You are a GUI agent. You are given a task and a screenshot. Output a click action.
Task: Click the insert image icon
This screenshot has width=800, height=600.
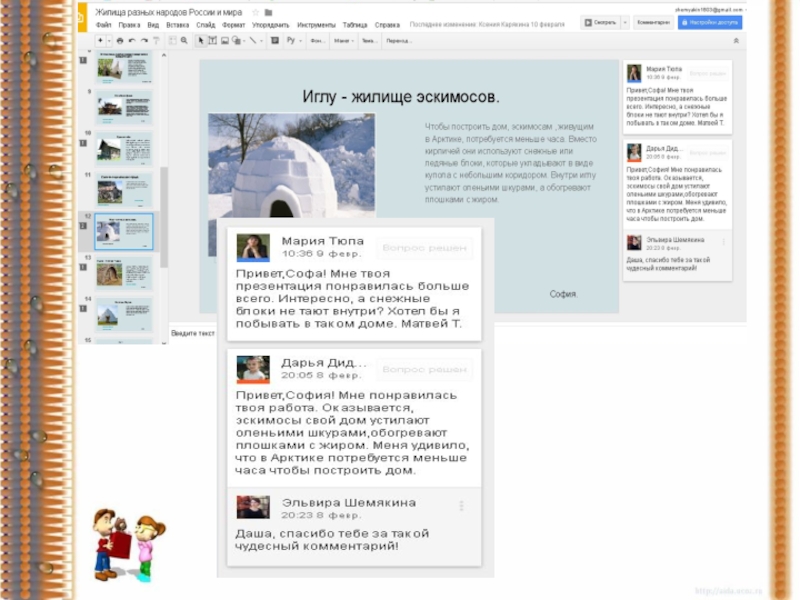(x=225, y=41)
